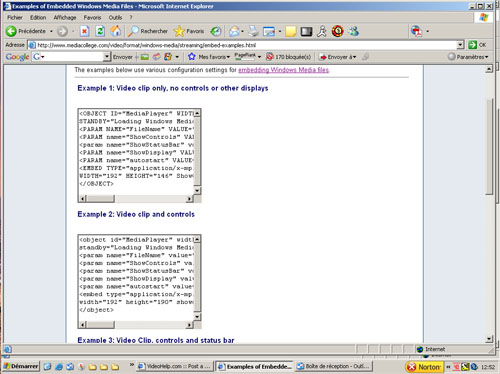Image resolution: width=500 pixels, height=374 pixels.
Task: Open the Rechercher search pane
Action: (148, 31)
